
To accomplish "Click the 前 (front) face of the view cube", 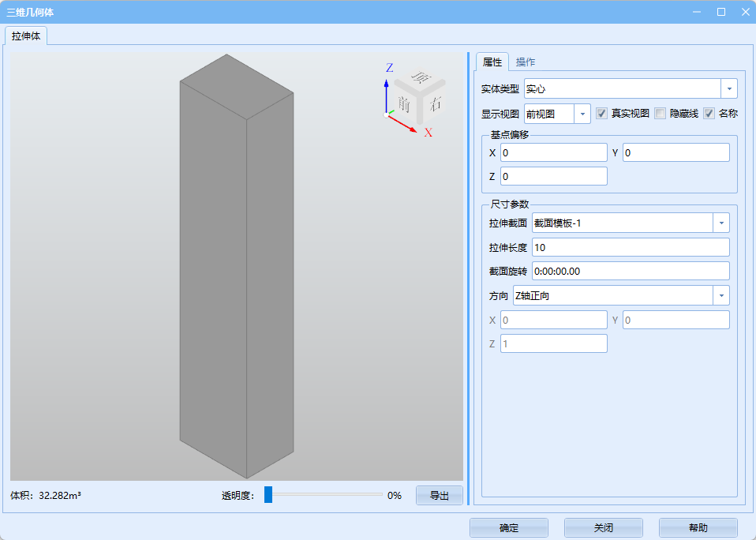I will point(405,103).
